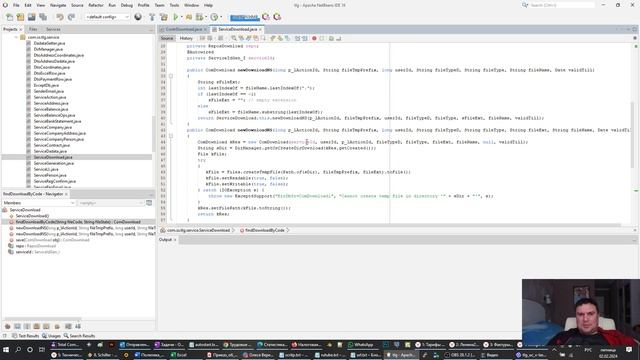This screenshot has height=360, width=640.
Task: Open the Tools menu
Action: pyautogui.click(x=174, y=5)
